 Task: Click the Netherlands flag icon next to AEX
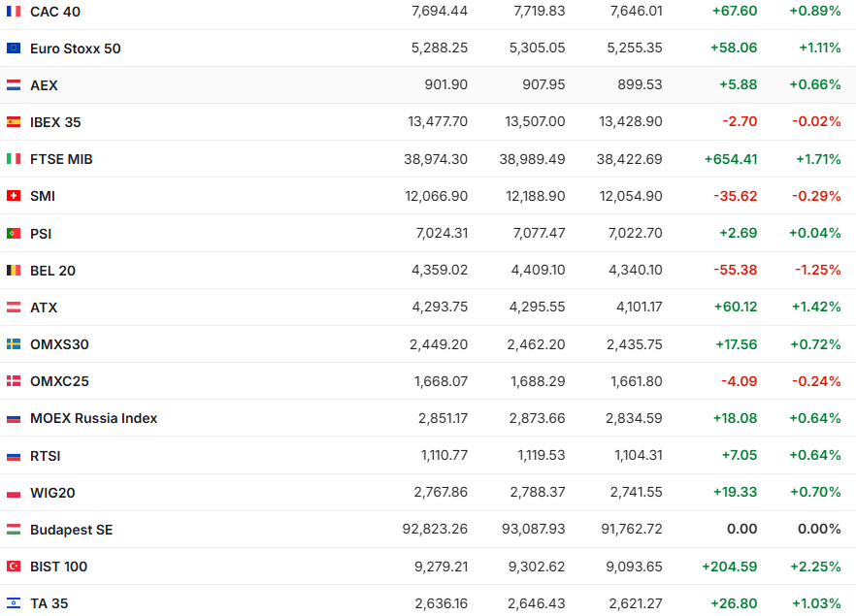click(x=14, y=85)
